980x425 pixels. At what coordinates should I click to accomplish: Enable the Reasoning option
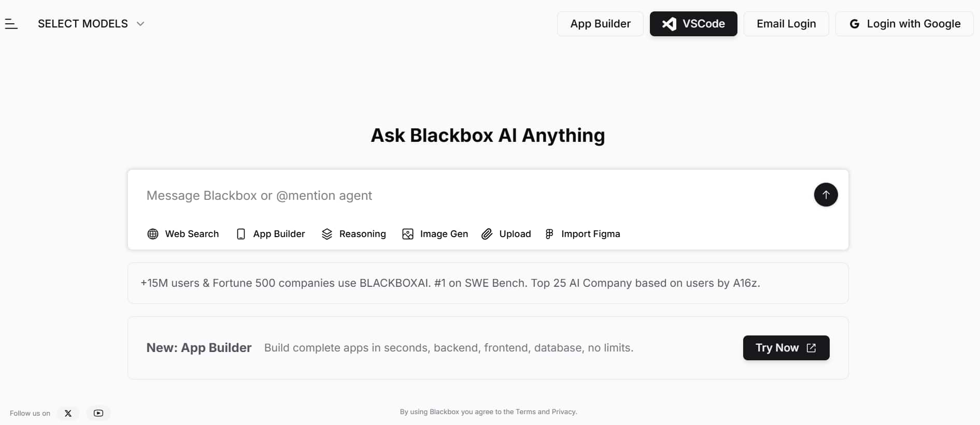354,234
